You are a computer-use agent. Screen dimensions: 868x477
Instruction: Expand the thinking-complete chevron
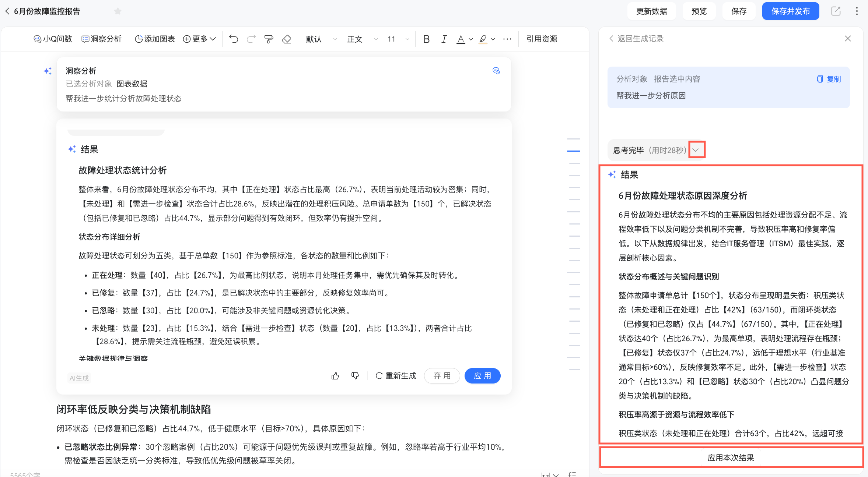[x=696, y=150]
